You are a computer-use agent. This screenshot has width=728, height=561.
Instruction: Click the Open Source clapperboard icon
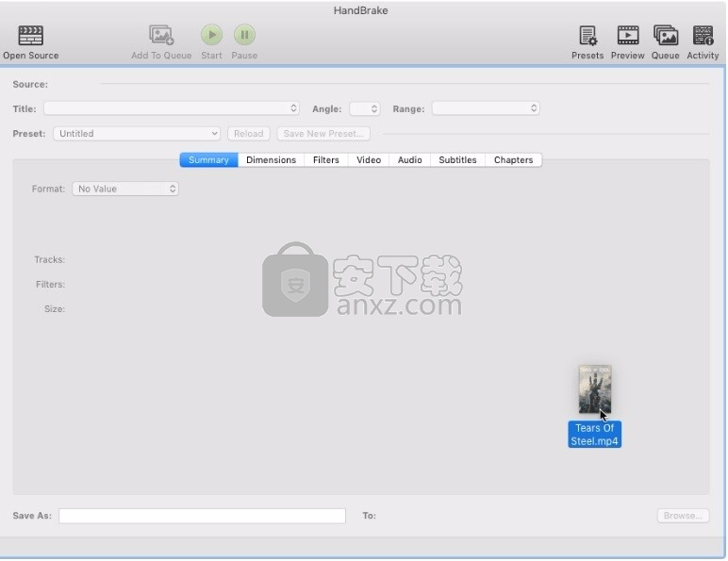(30, 35)
